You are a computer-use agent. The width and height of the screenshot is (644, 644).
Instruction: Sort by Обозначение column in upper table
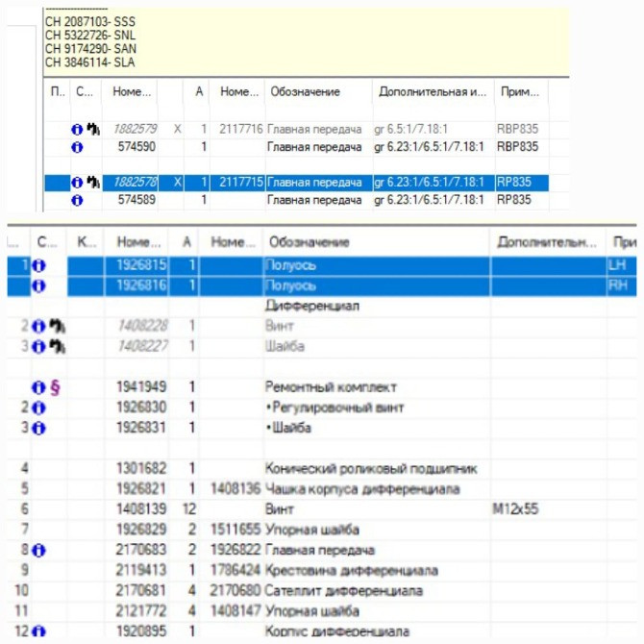pos(305,92)
